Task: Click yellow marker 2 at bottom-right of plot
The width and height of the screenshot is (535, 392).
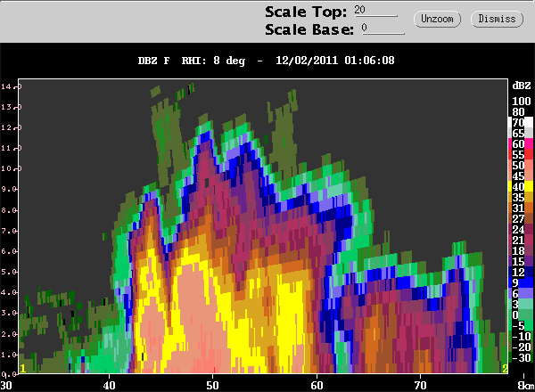Action: (505, 368)
